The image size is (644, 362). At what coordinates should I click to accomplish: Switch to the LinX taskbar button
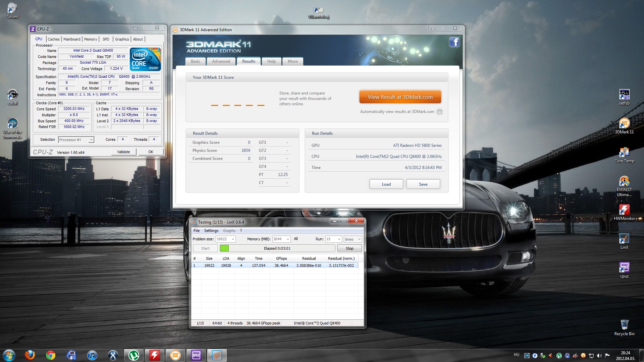217,355
